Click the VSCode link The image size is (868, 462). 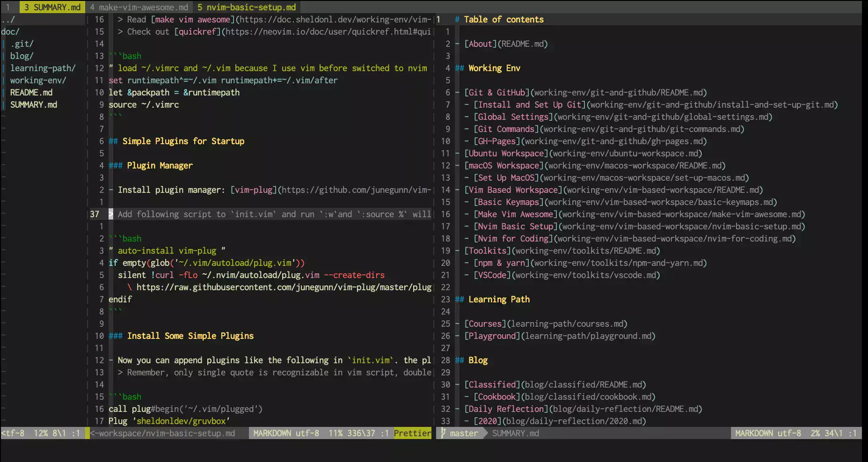pyautogui.click(x=492, y=275)
